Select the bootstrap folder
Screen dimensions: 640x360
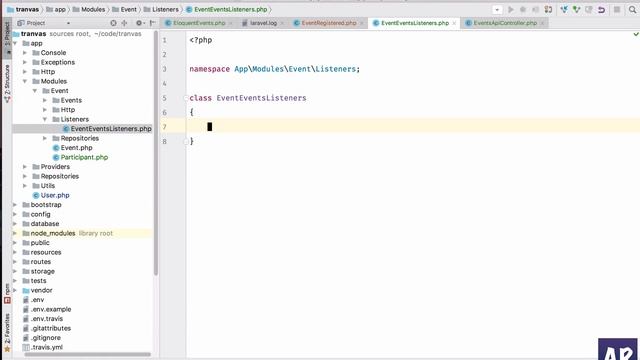click(42, 204)
